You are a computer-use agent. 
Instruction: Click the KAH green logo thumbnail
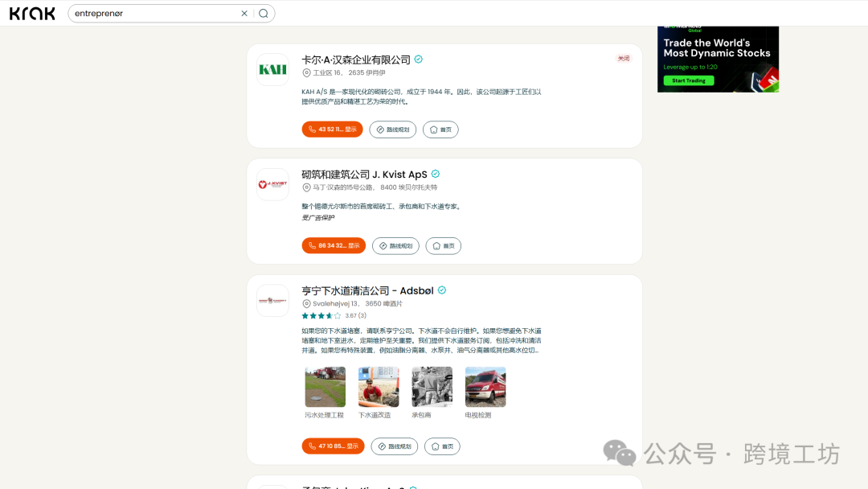pos(272,69)
